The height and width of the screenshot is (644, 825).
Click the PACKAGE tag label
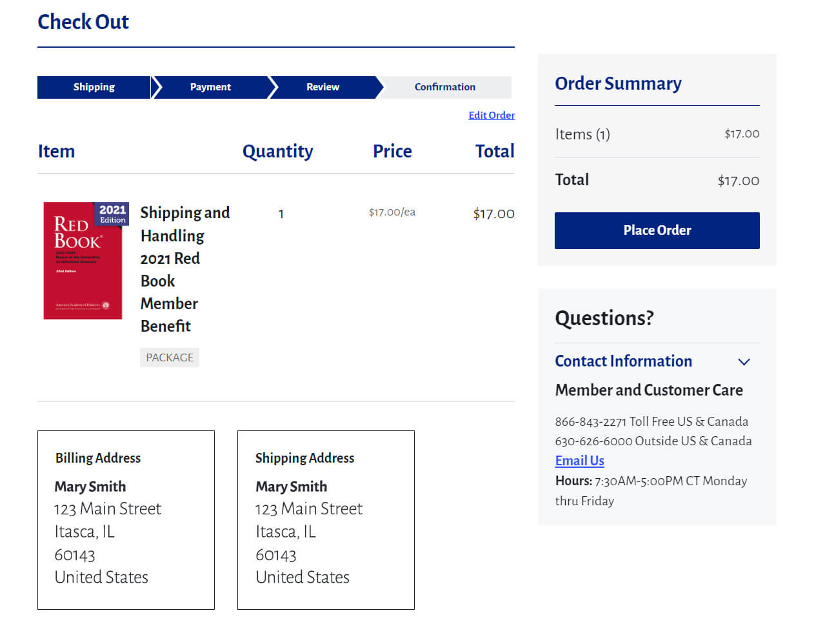pos(169,357)
